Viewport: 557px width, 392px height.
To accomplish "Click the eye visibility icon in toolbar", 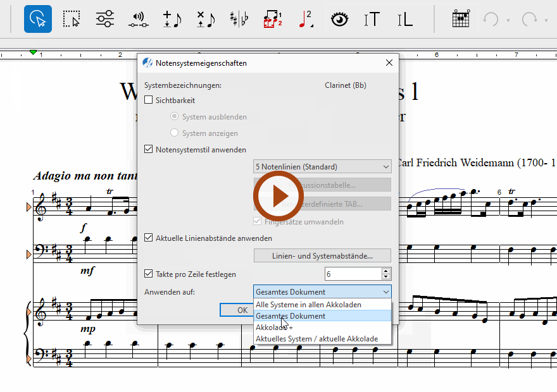I will (x=340, y=19).
